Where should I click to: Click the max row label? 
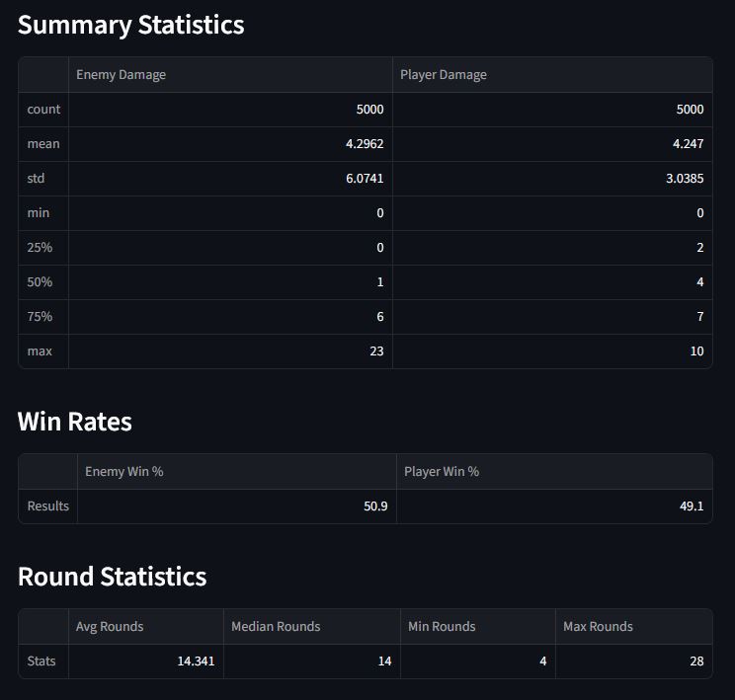pos(41,351)
